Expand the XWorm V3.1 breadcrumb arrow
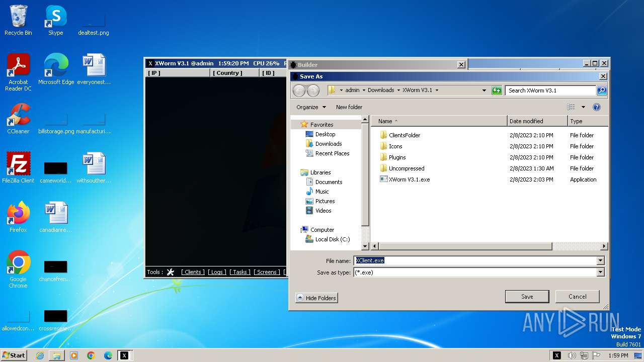The image size is (644, 362). click(x=437, y=90)
